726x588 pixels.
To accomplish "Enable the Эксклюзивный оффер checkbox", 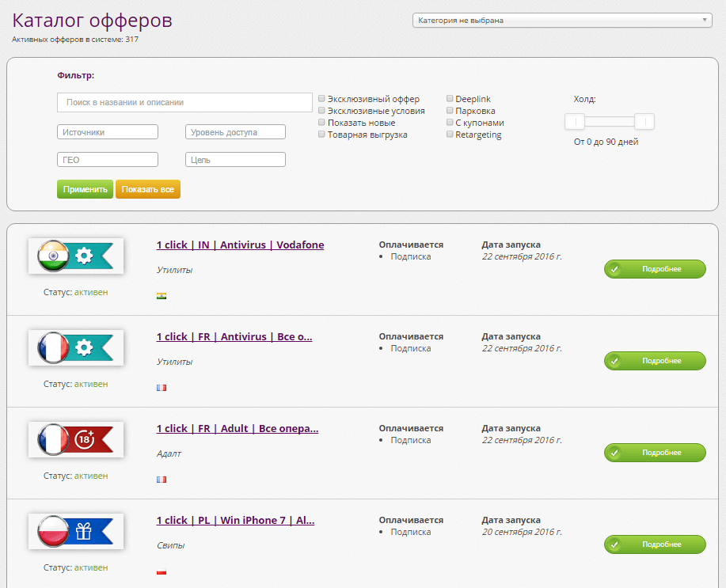I will click(x=321, y=98).
